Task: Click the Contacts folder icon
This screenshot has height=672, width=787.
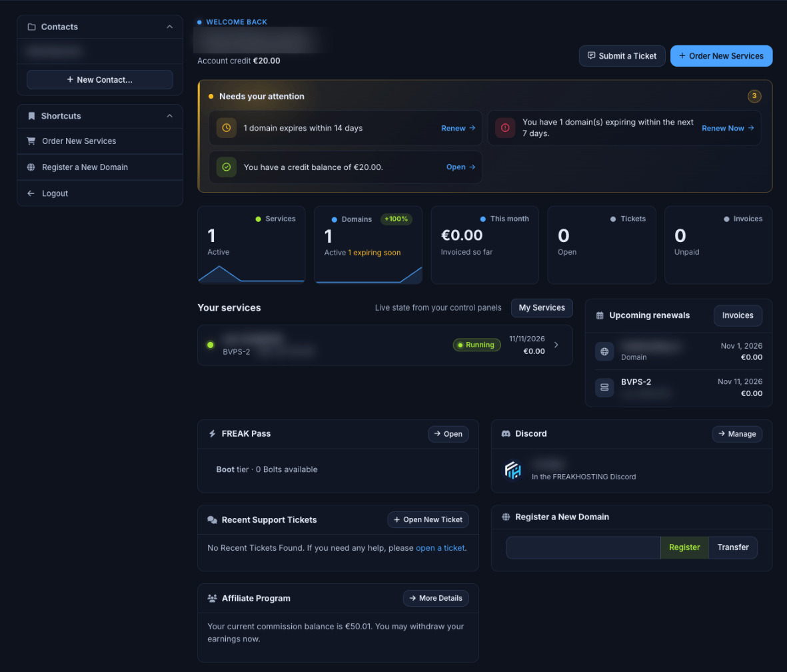Action: pos(31,27)
